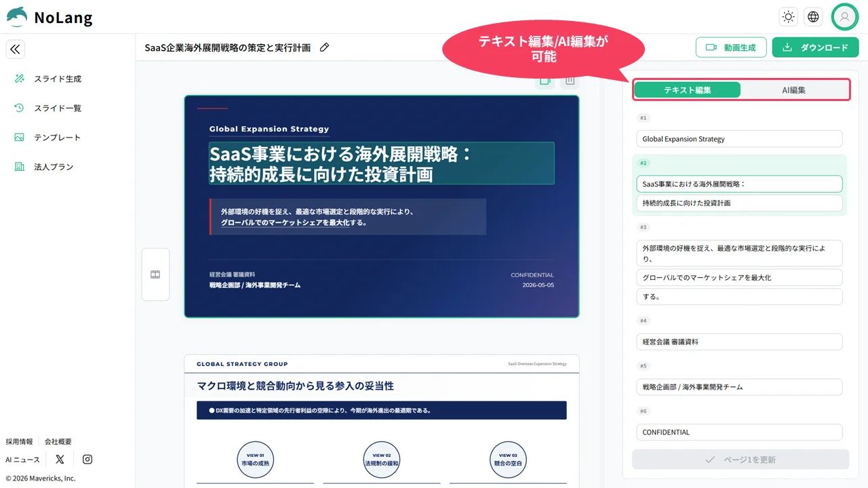Click the 動画生成 button
The width and height of the screenshot is (868, 488).
tap(731, 47)
